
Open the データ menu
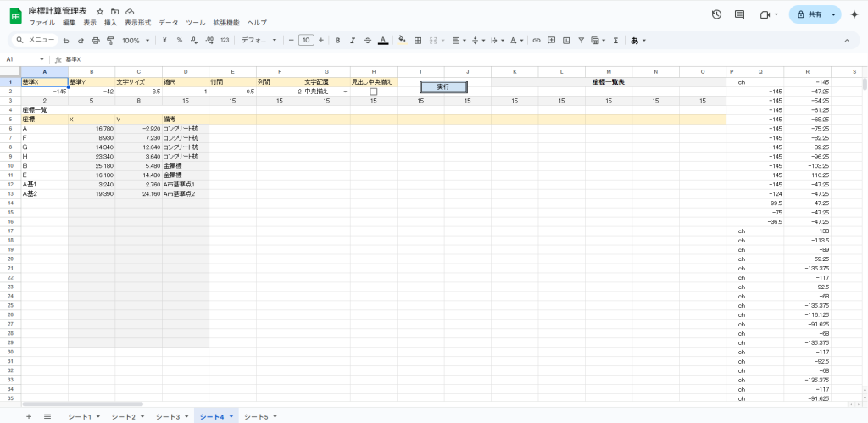(169, 23)
